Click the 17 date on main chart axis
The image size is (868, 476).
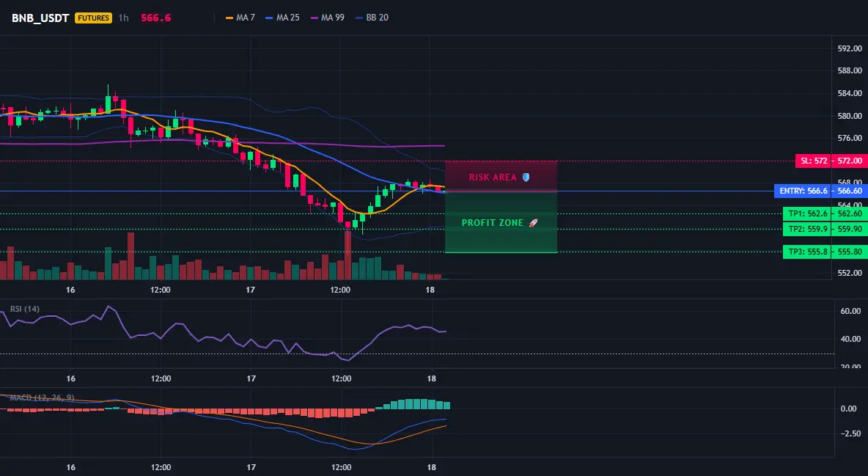[250, 290]
